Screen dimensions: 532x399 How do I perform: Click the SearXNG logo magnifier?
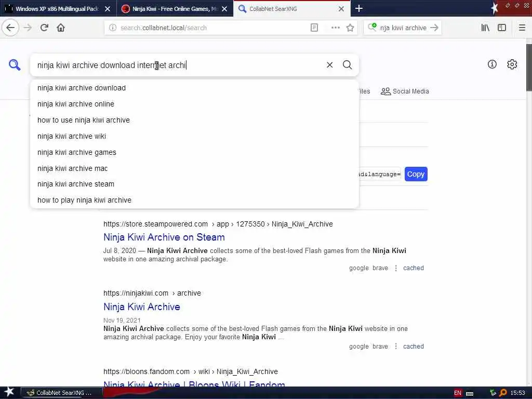(15, 65)
